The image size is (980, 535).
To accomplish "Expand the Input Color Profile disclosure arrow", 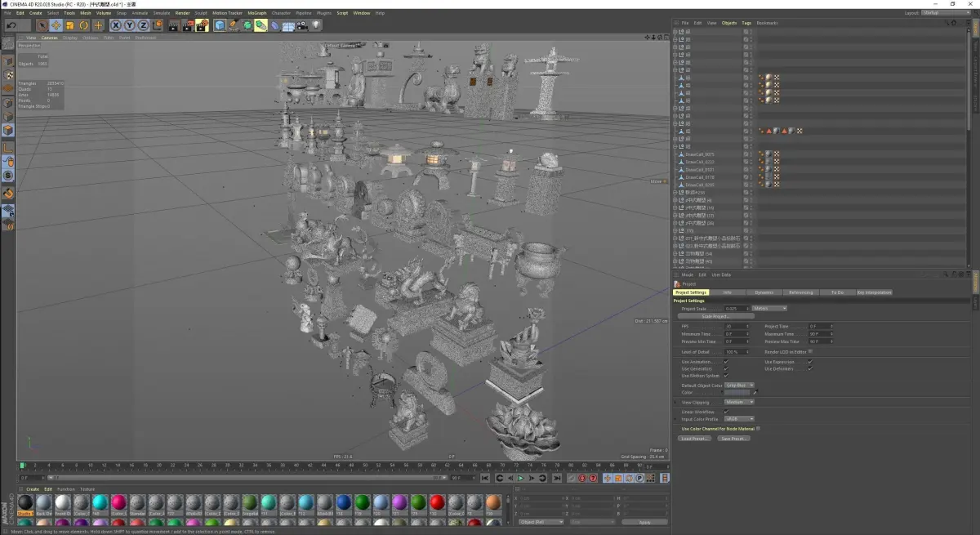I will pos(676,419).
